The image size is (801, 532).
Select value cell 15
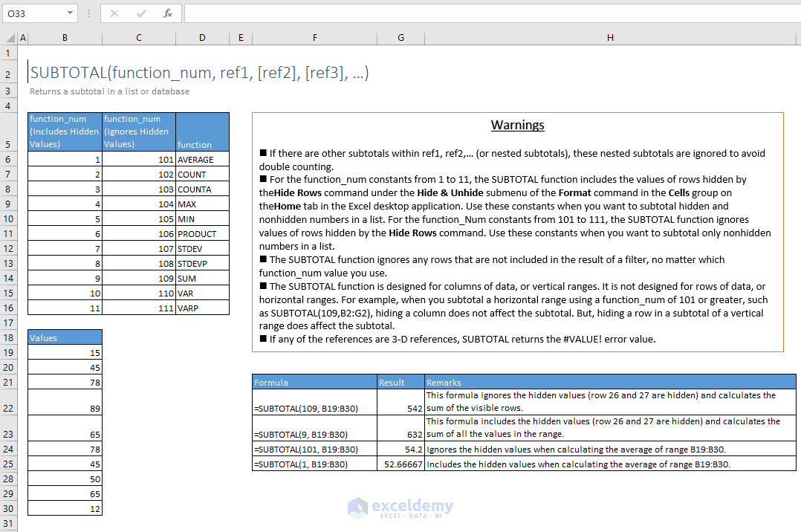pyautogui.click(x=65, y=353)
